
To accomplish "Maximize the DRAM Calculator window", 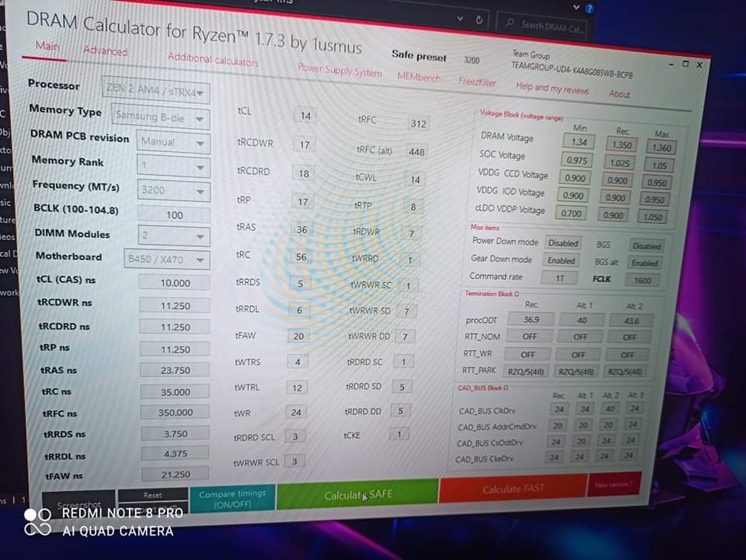I will (x=685, y=64).
